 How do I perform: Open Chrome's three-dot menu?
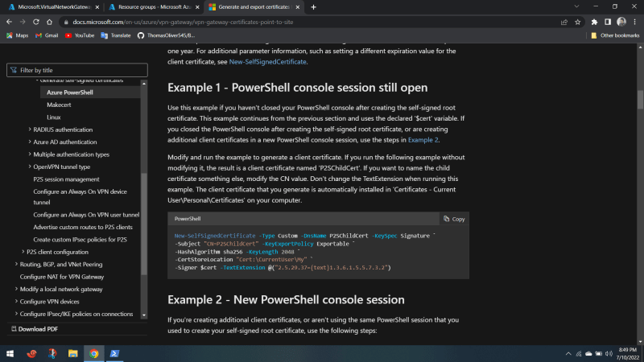pyautogui.click(x=635, y=23)
